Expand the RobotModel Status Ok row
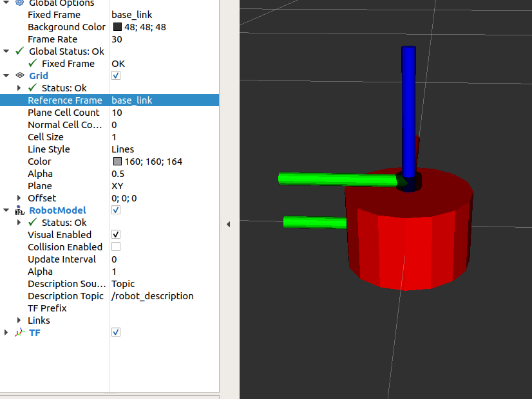Screen dimensions: 532x399 19,223
